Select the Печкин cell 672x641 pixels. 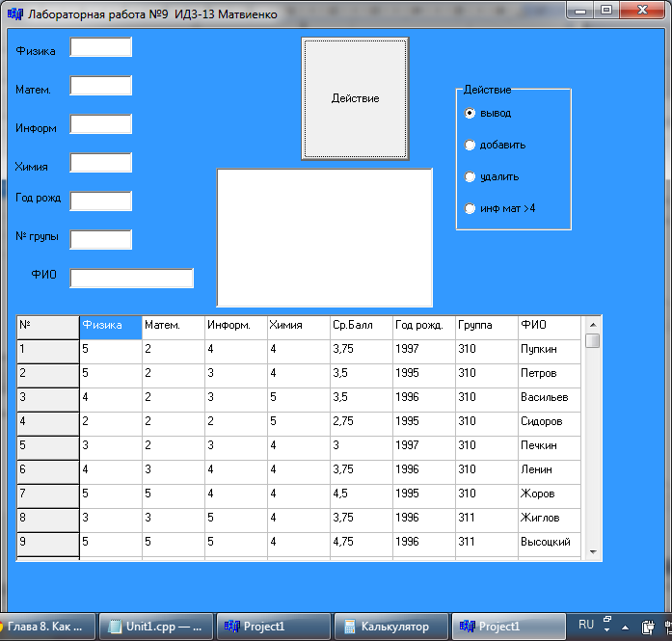(549, 448)
